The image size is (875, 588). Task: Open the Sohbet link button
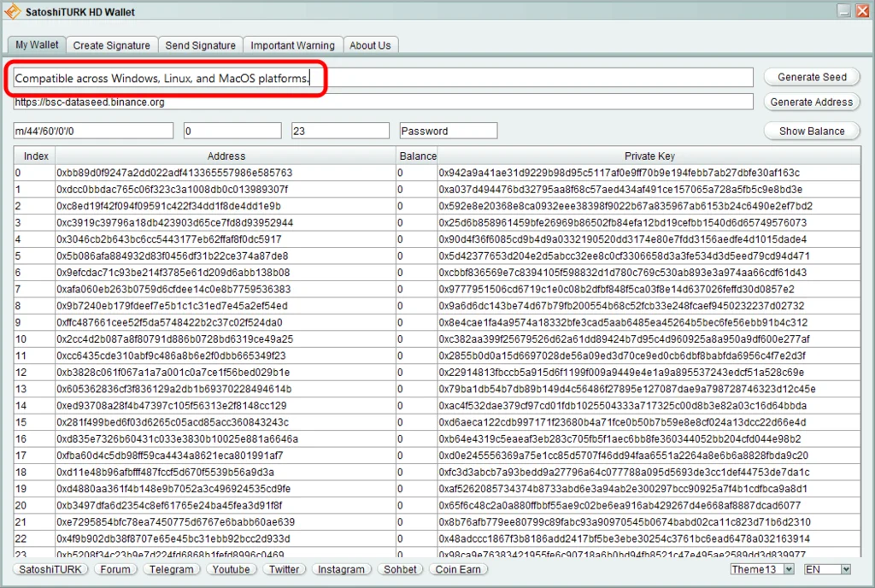[400, 569]
